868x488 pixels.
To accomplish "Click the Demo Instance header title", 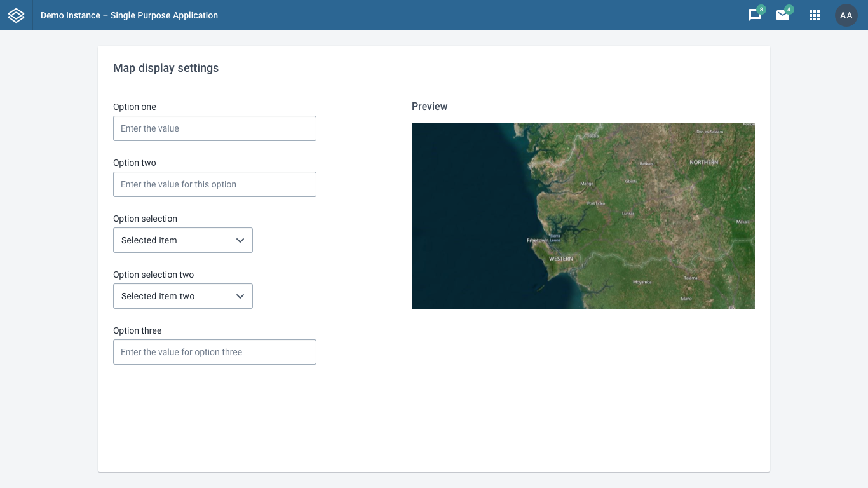I will tap(129, 15).
